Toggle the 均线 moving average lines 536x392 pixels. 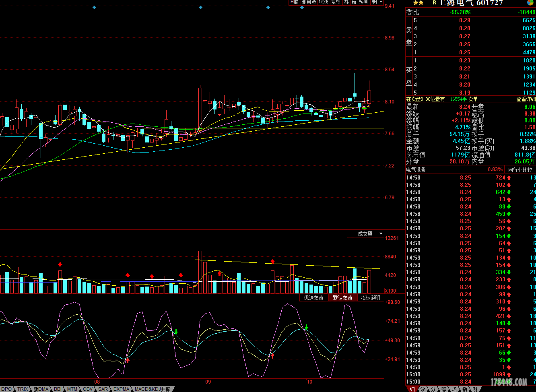(x=324, y=2)
